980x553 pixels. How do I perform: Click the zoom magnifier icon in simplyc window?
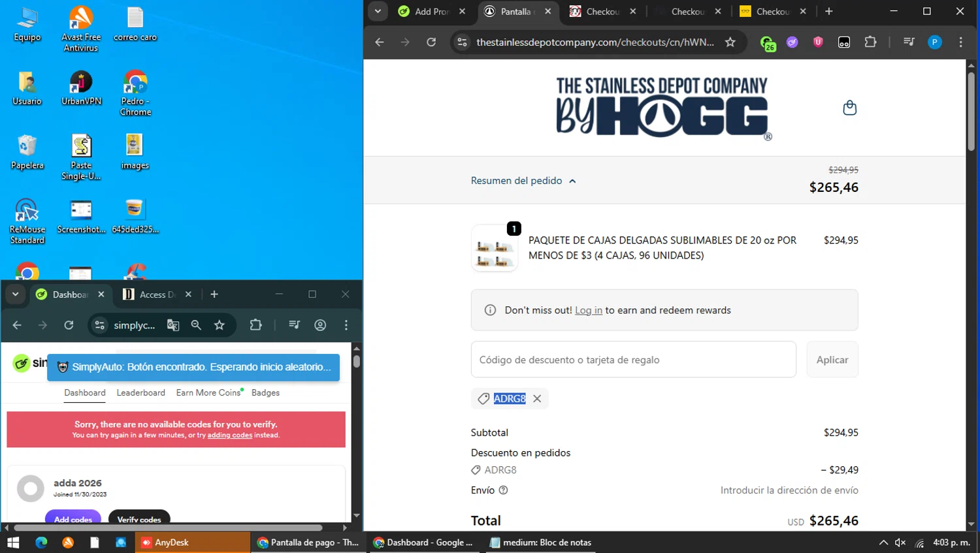pyautogui.click(x=196, y=325)
